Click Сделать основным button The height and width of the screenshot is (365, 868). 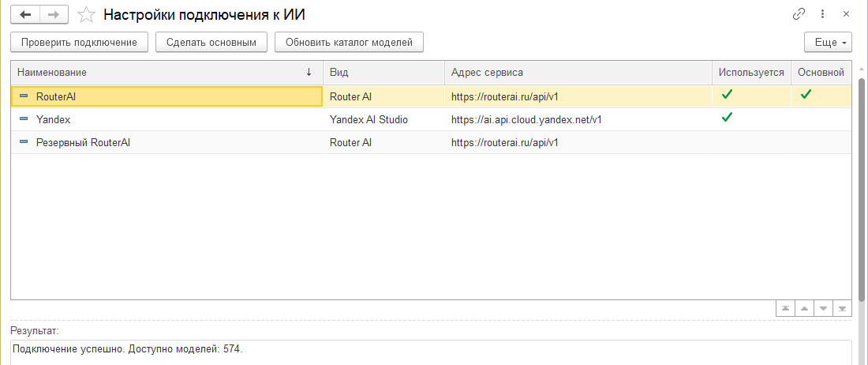tap(211, 42)
